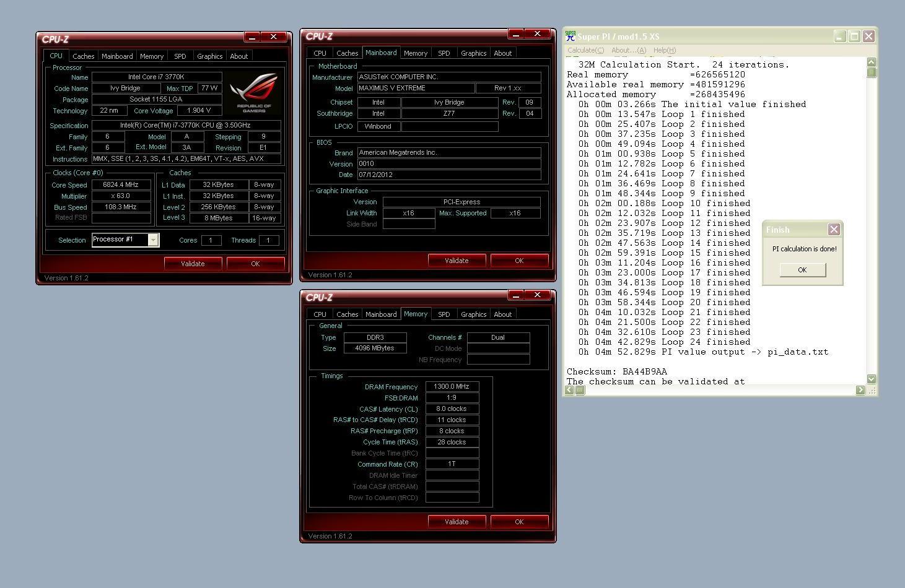This screenshot has width=905, height=588.
Task: Click the FSB:DRAM value 1:9
Action: [x=452, y=398]
